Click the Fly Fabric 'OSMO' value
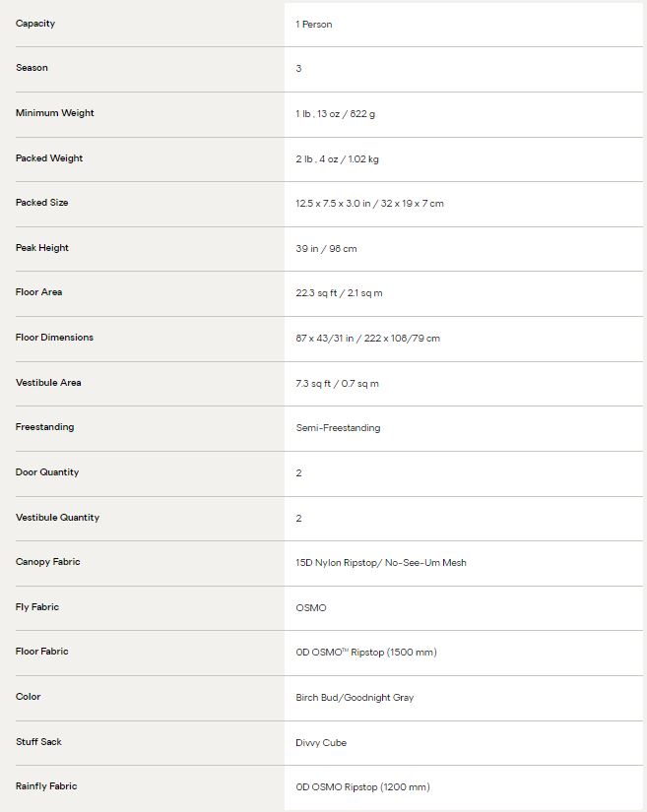 coord(311,608)
